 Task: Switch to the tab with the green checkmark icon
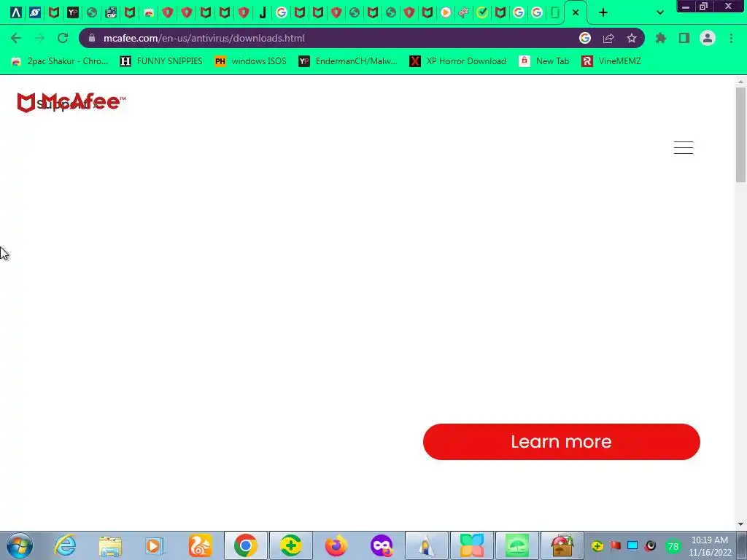point(482,12)
